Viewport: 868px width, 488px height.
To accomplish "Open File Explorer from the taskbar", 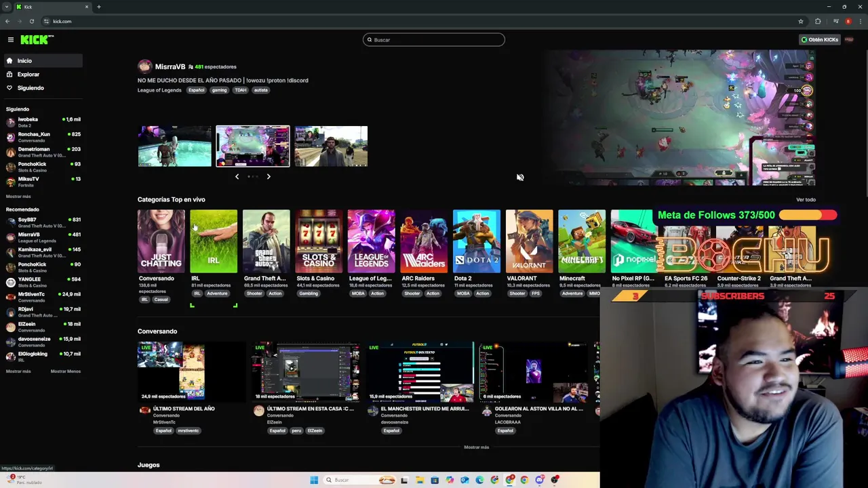I will 420,480.
